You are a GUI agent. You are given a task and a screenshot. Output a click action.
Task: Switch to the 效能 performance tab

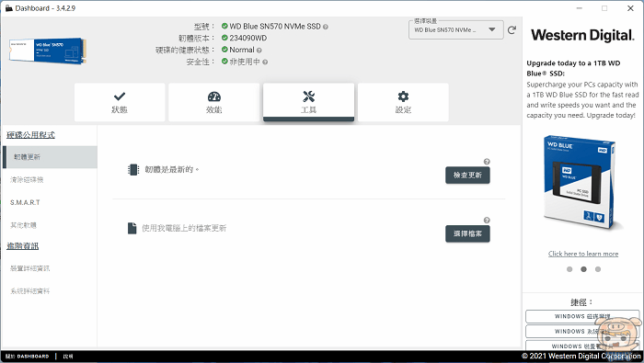(x=214, y=102)
